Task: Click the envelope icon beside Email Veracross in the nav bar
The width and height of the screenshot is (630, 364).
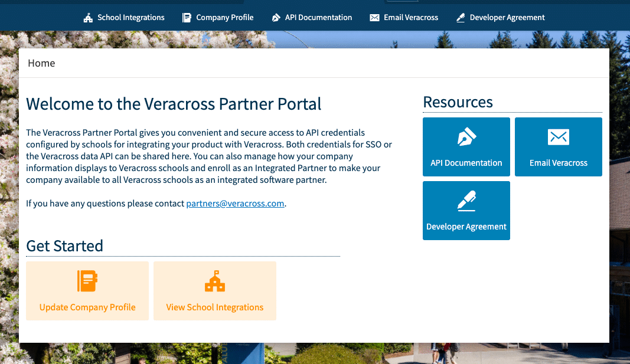Action: (374, 18)
